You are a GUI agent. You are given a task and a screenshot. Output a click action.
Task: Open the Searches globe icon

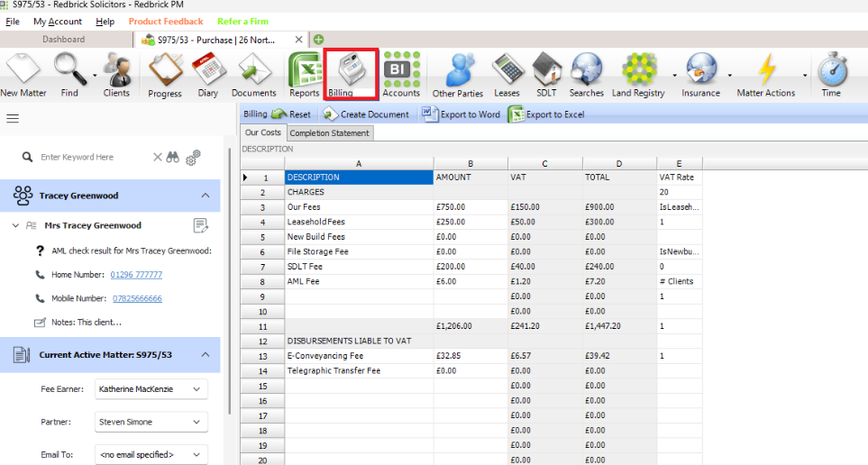586,72
